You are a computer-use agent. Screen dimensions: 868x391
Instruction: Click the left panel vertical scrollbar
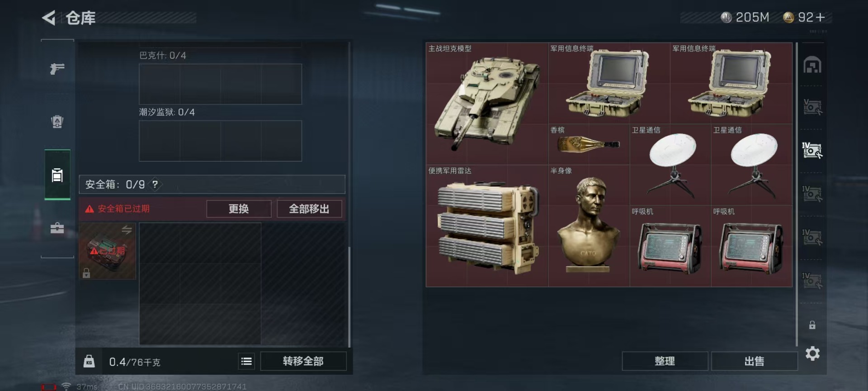[x=349, y=296]
